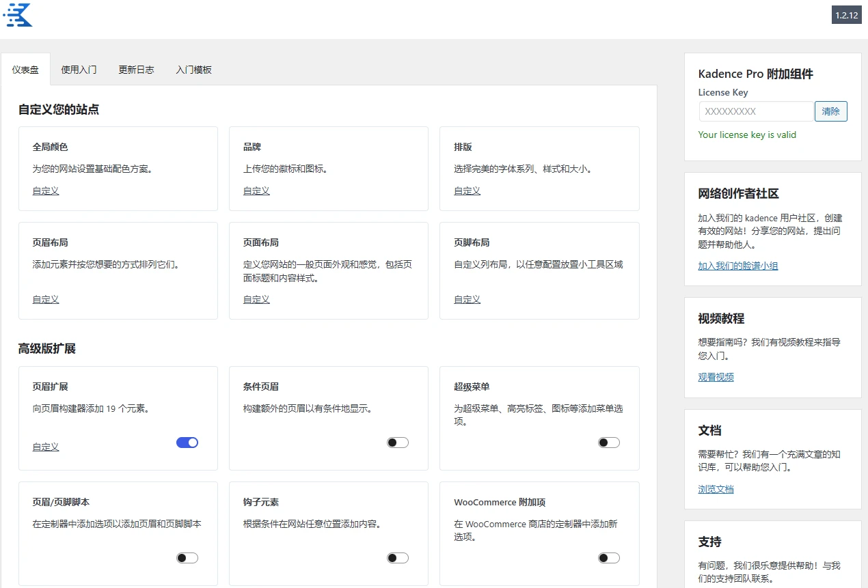The image size is (868, 588).
Task: Click the License Key input field
Action: point(756,111)
